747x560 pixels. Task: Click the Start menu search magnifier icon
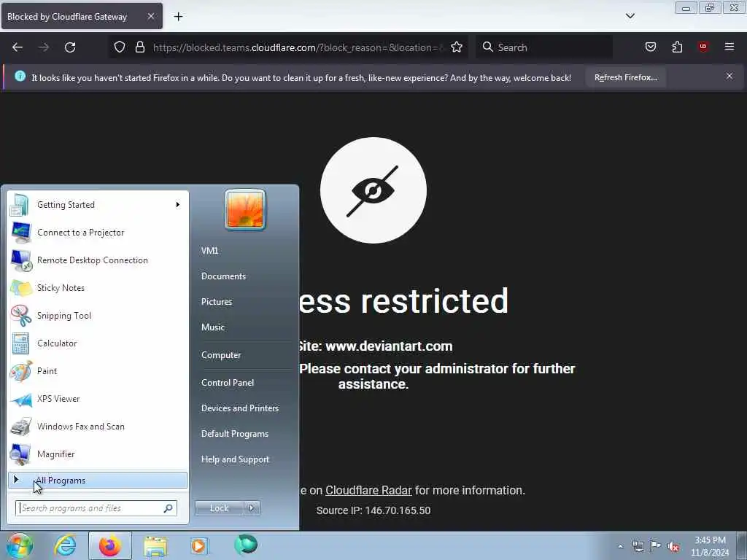(169, 508)
